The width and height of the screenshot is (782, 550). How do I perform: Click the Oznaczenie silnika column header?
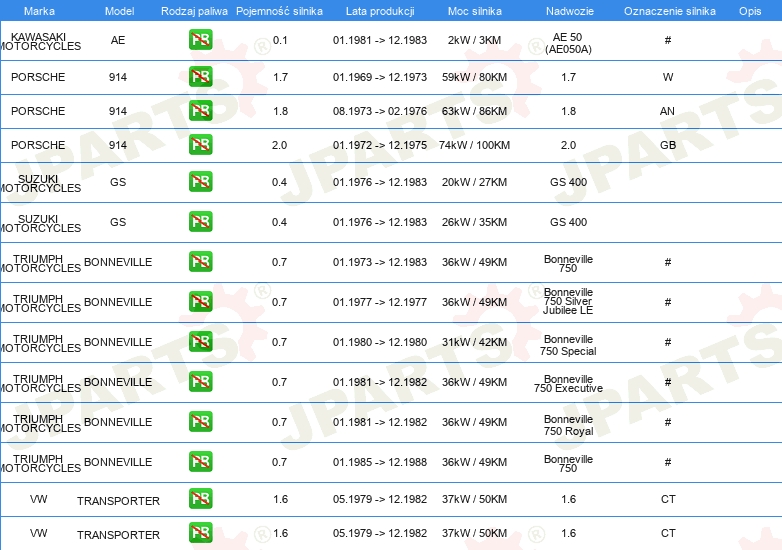[669, 11]
